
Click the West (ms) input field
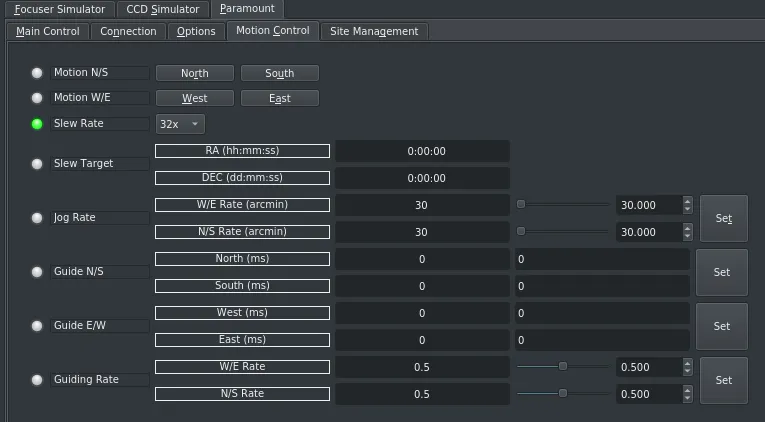[602, 313]
